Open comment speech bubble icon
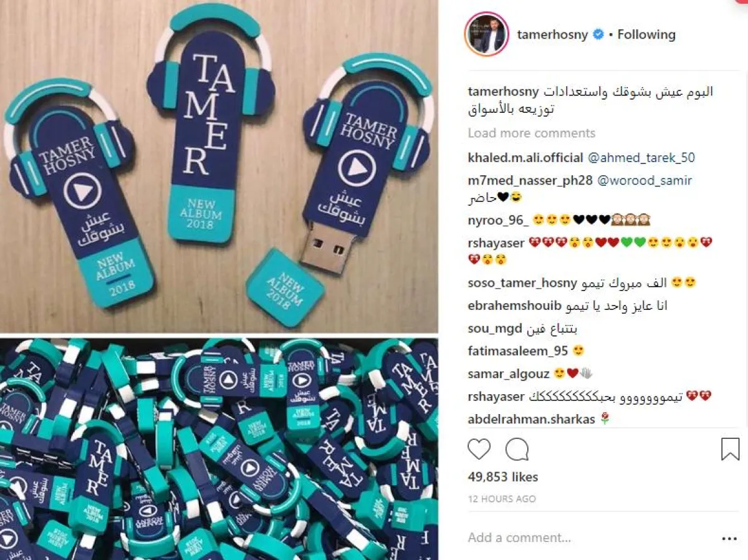Viewport: 748px width, 560px height. (x=517, y=449)
